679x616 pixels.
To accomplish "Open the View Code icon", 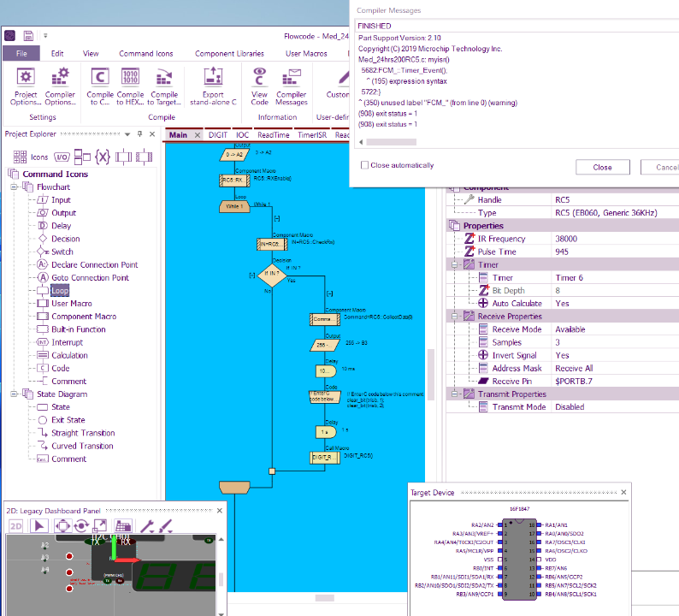I will [259, 86].
